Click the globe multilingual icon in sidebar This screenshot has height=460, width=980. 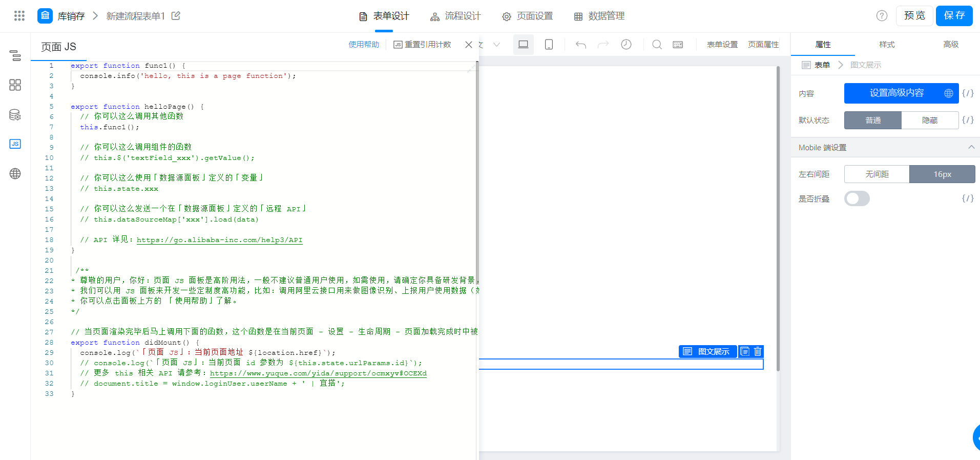[x=15, y=174]
